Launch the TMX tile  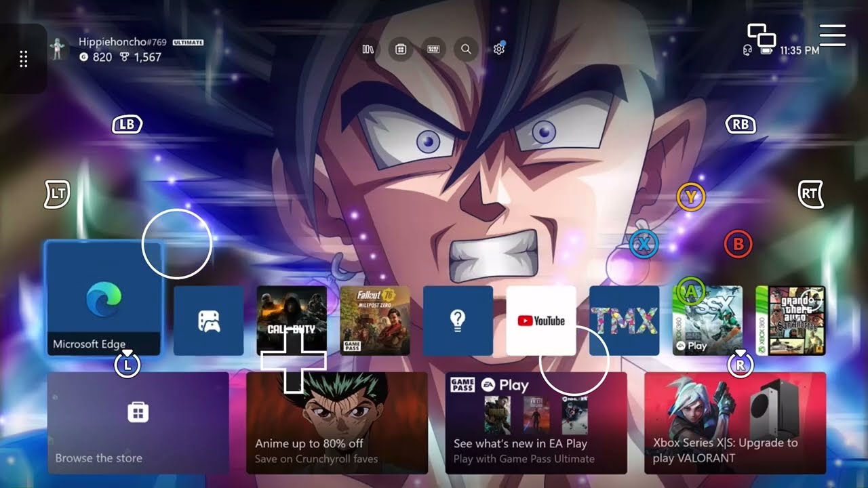point(624,321)
